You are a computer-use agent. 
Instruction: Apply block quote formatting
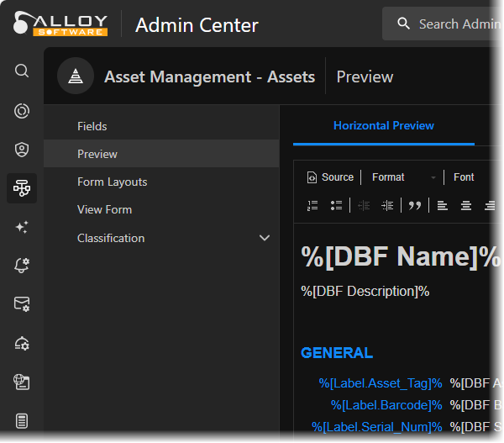pyautogui.click(x=415, y=205)
